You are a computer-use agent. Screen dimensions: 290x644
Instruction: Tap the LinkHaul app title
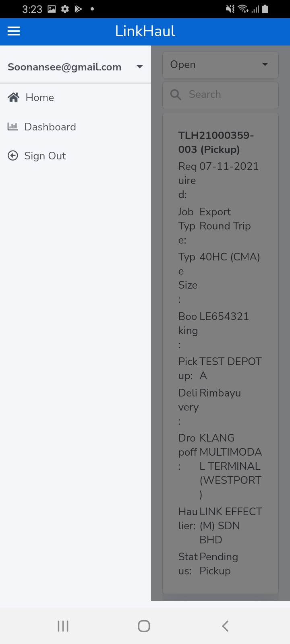[145, 31]
